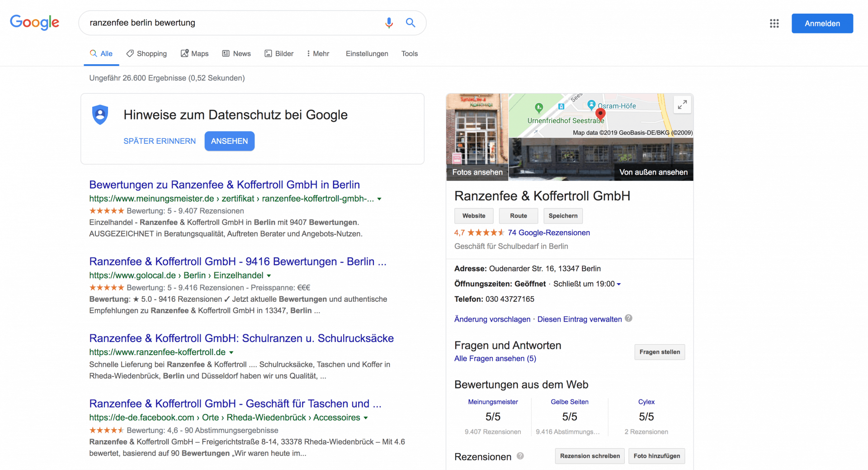Start voice search with microphone icon

[389, 23]
